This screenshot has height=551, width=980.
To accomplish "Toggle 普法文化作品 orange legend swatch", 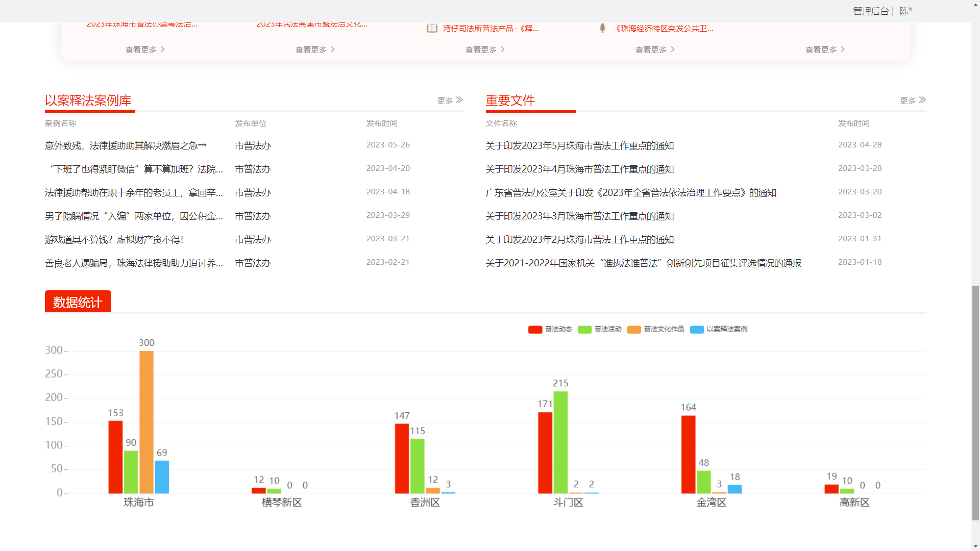I will pyautogui.click(x=634, y=330).
